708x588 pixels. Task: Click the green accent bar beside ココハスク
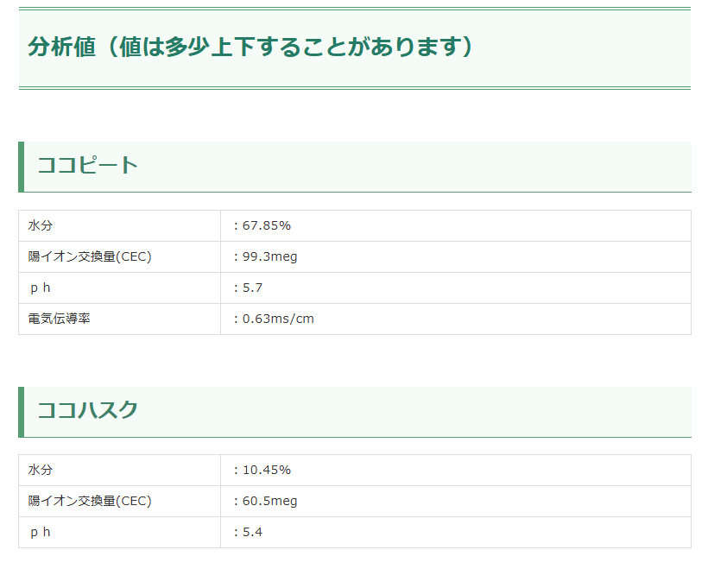tap(21, 412)
